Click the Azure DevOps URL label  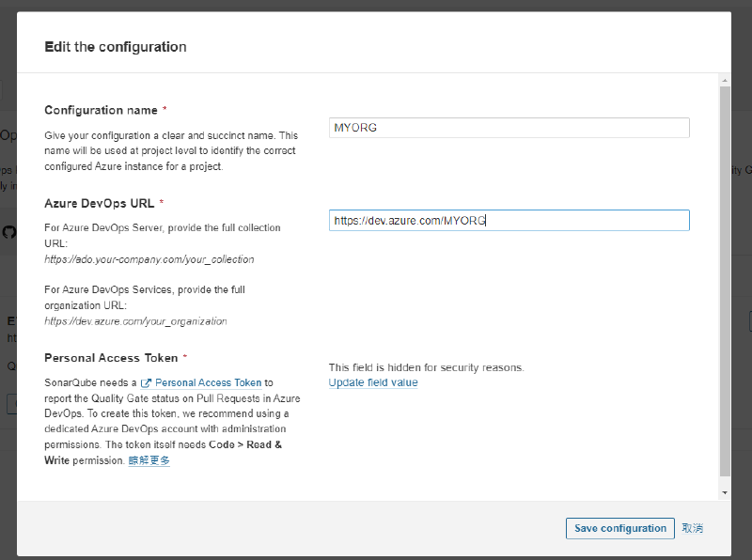(x=99, y=203)
